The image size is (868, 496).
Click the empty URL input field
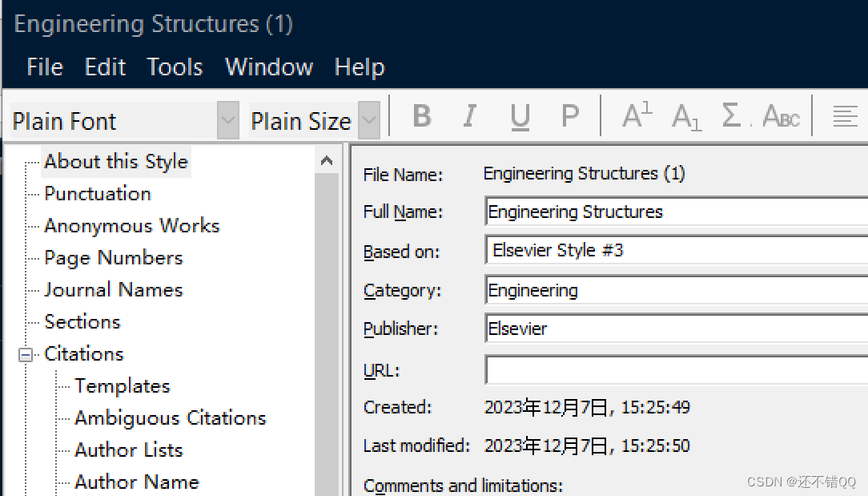tap(677, 369)
